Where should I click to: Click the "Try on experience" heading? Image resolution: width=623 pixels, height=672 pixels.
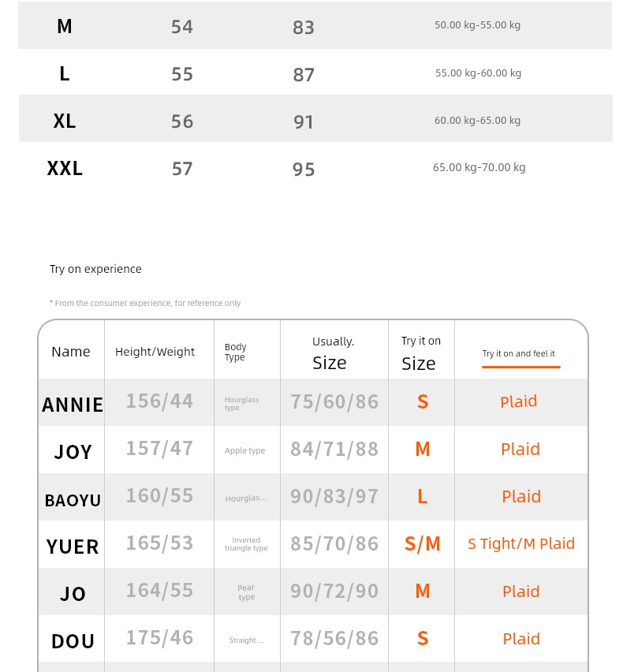point(95,269)
